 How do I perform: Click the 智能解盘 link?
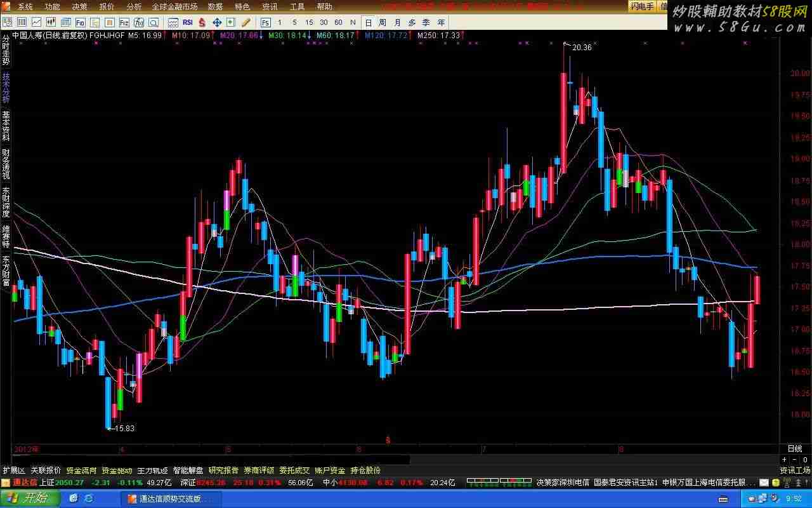coord(188,471)
